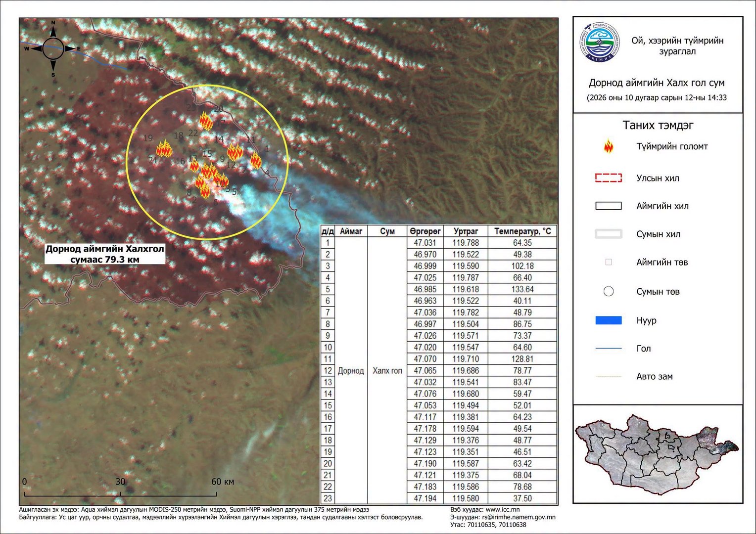Viewport: 756px width, 534px height.
Task: Click the Ой, хээрийн түймрийн зураглал heading
Action: pyautogui.click(x=677, y=46)
